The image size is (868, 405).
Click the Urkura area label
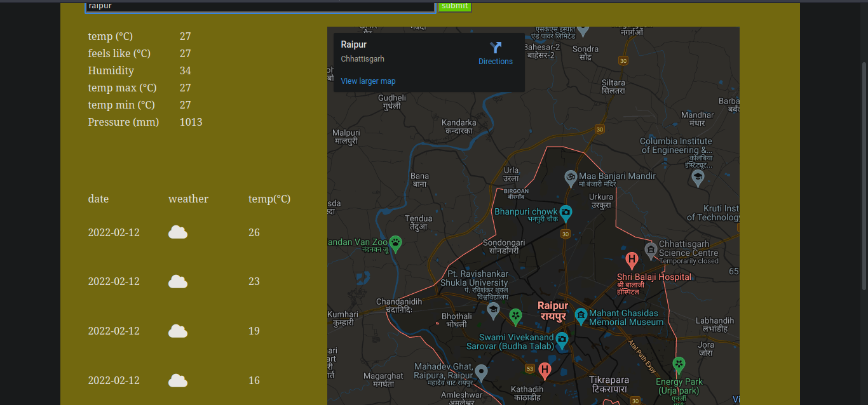coord(600,201)
